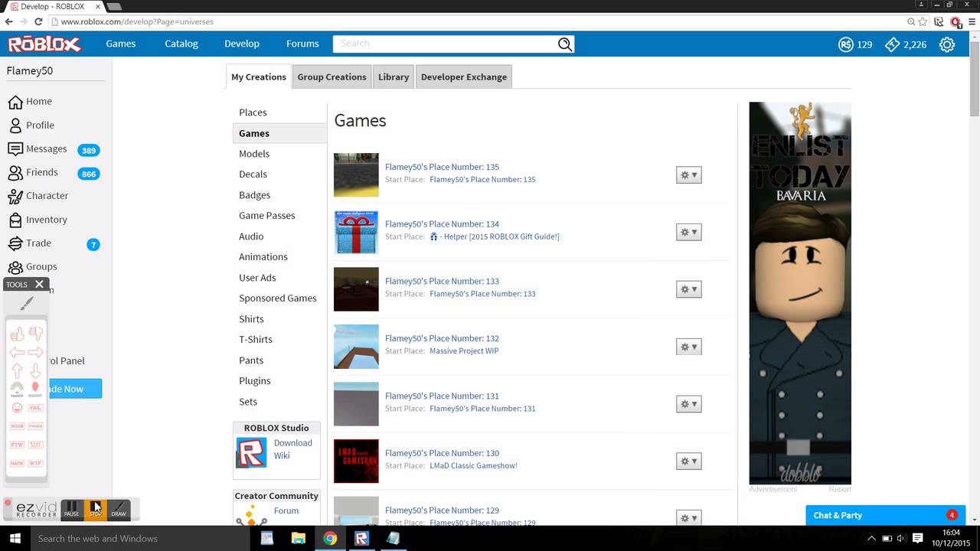This screenshot has height=551, width=980.
Task: Open the ezvid DRAW tool
Action: pos(119,509)
